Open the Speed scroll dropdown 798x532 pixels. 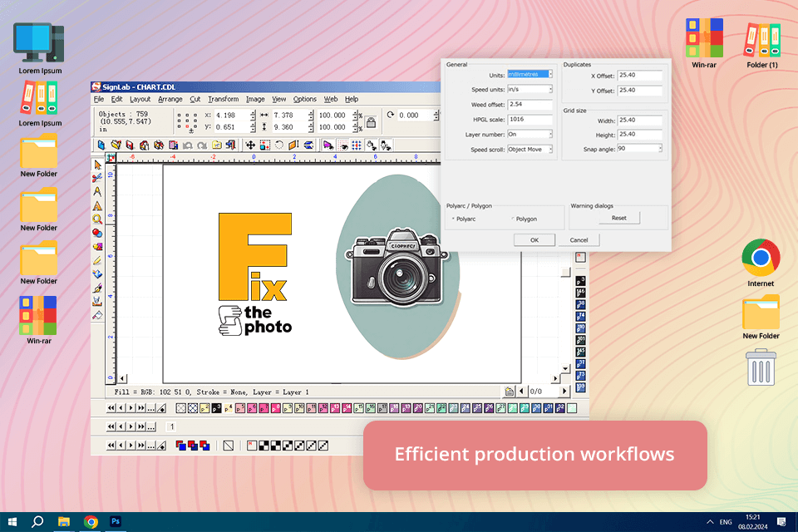[x=530, y=149]
